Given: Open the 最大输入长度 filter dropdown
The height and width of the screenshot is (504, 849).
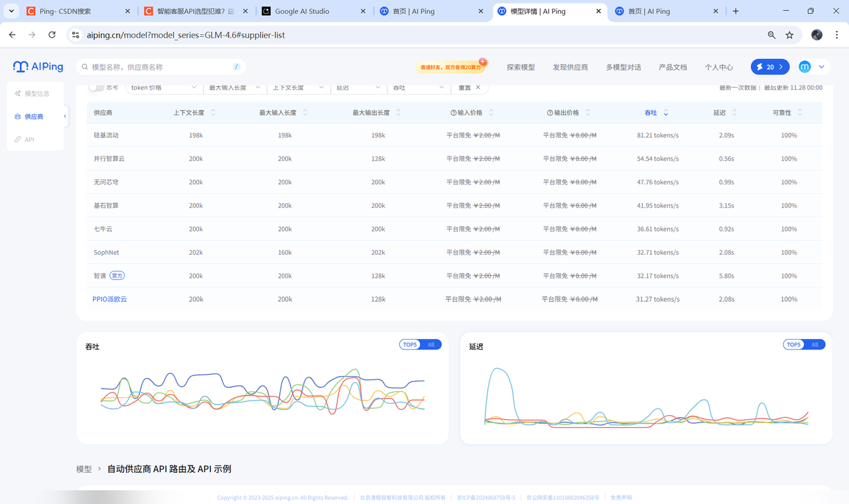Looking at the screenshot, I should (233, 88).
